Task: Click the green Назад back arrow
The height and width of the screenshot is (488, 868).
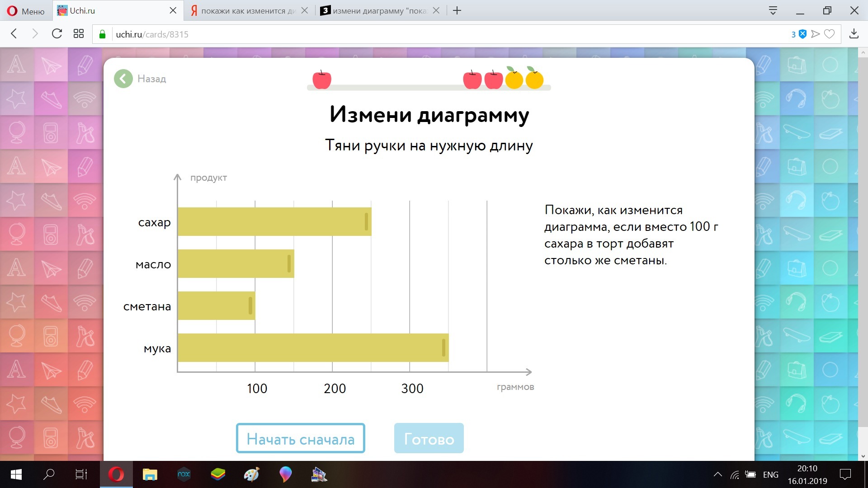Action: pos(123,79)
